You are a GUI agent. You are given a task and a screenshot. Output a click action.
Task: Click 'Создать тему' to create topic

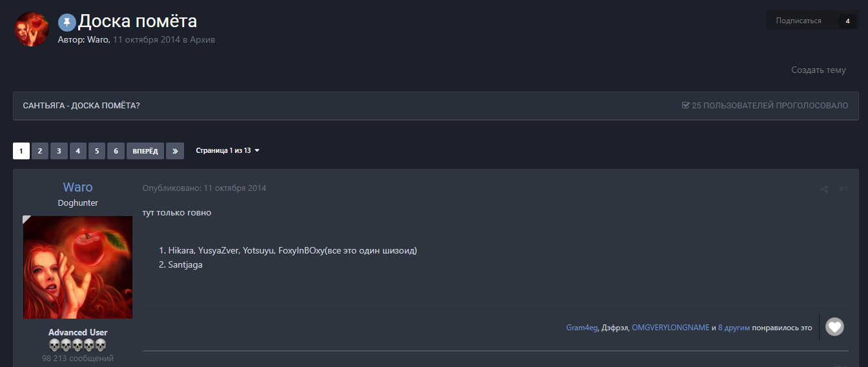click(x=818, y=70)
